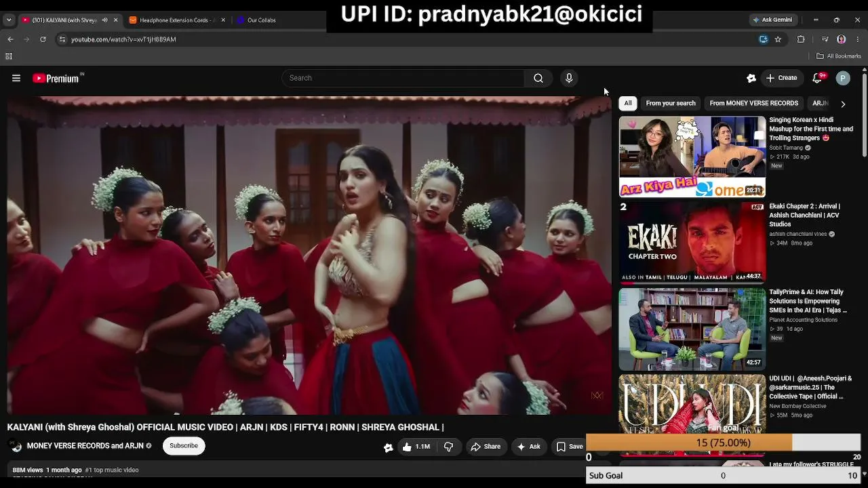This screenshot has width=868, height=488.
Task: Open the Chrome three-dot menu
Action: point(858,39)
